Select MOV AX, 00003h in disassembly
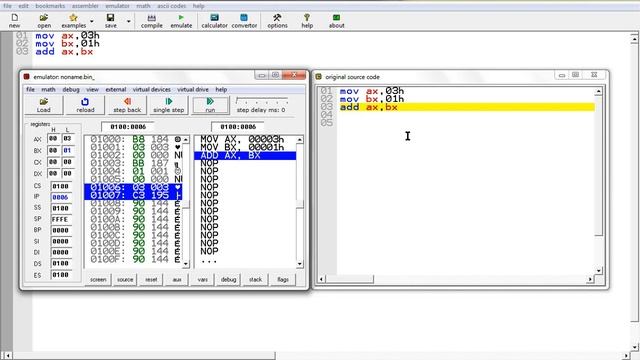This screenshot has width=640, height=360. [x=245, y=139]
